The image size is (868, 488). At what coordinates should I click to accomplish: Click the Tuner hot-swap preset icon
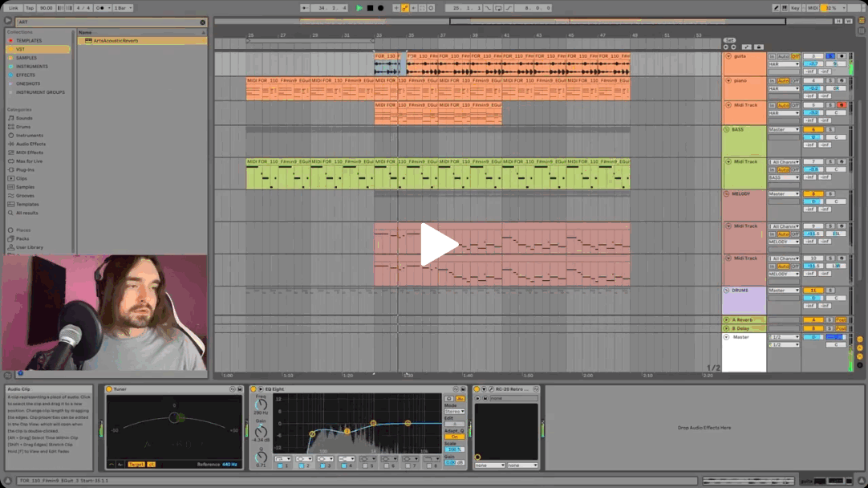pyautogui.click(x=233, y=389)
